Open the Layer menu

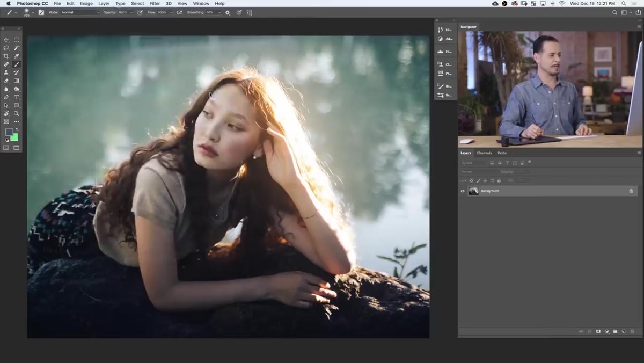(x=104, y=3)
